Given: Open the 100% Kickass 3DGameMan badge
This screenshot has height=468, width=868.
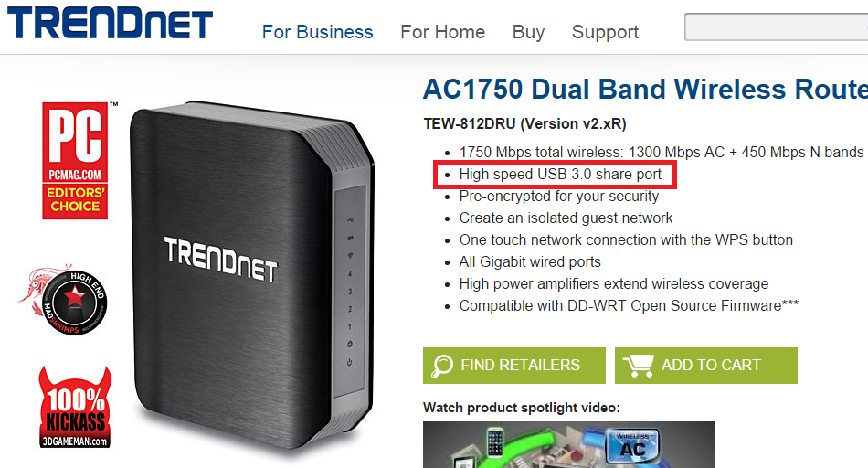Looking at the screenshot, I should tap(75, 407).
